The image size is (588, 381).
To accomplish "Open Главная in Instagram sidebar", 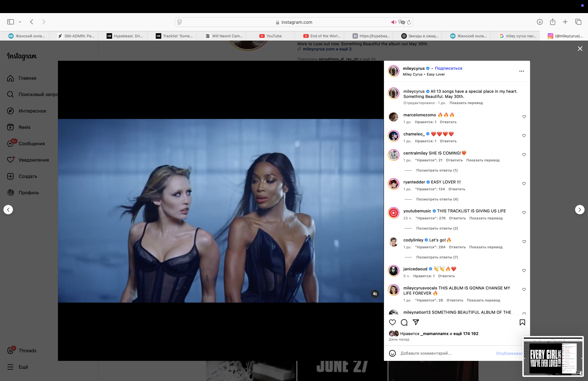I will click(x=22, y=78).
